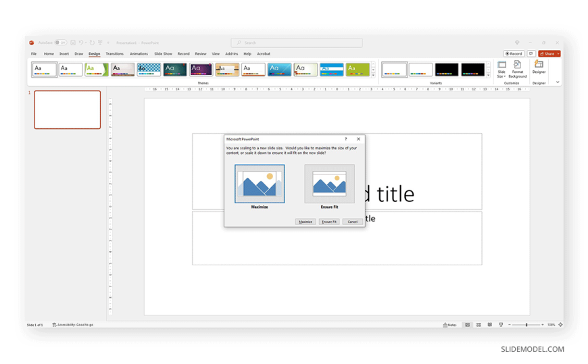Toggle the AutoSave switch

coord(60,43)
